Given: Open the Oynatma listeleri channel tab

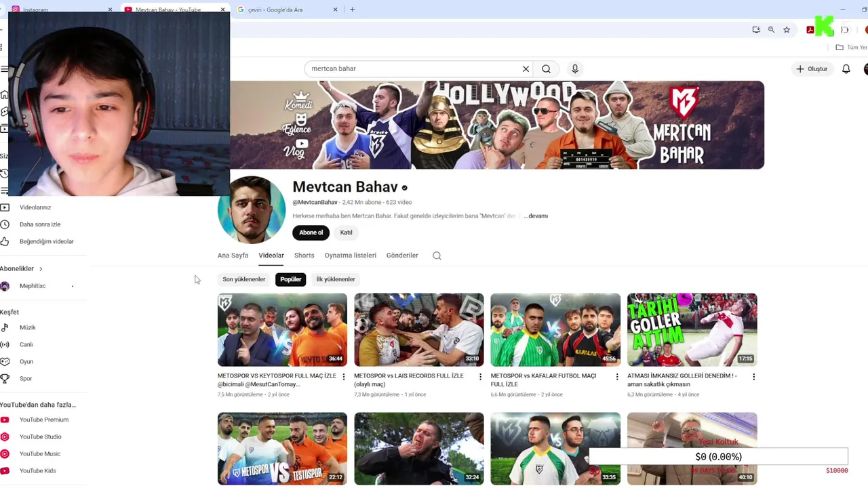Looking at the screenshot, I should click(x=350, y=256).
